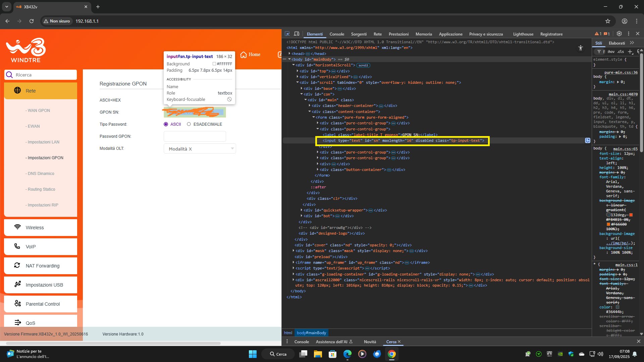The image size is (644, 362).
Task: Open DevTools settings gear icon
Action: click(x=619, y=34)
